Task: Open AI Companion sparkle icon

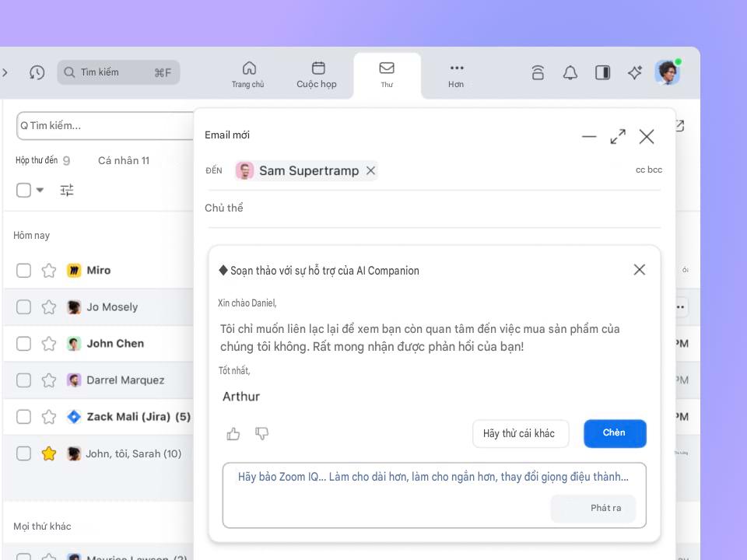Action: coord(635,72)
